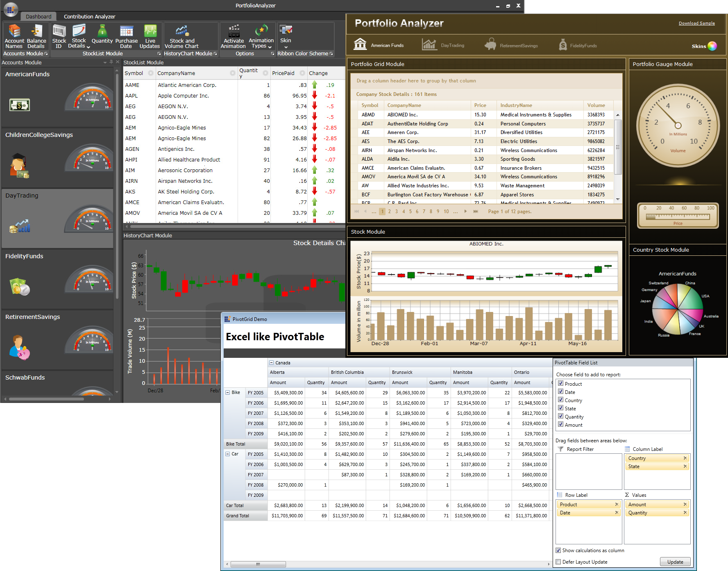This screenshot has height=571, width=728.
Task: Toggle the Date field checkbox
Action: [x=560, y=391]
